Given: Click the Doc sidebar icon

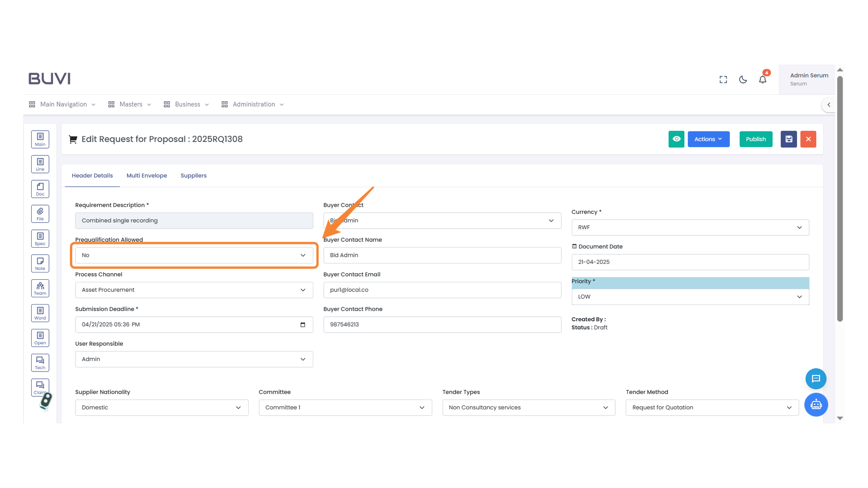Looking at the screenshot, I should coord(40,189).
